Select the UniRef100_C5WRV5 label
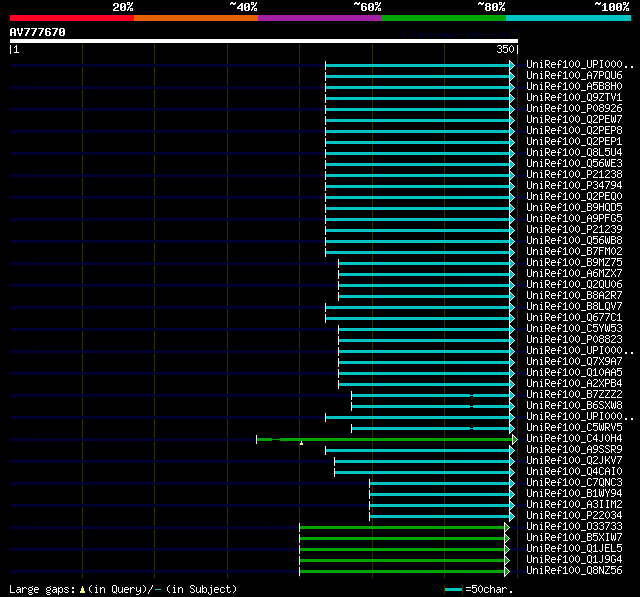This screenshot has width=640, height=597. [x=574, y=428]
